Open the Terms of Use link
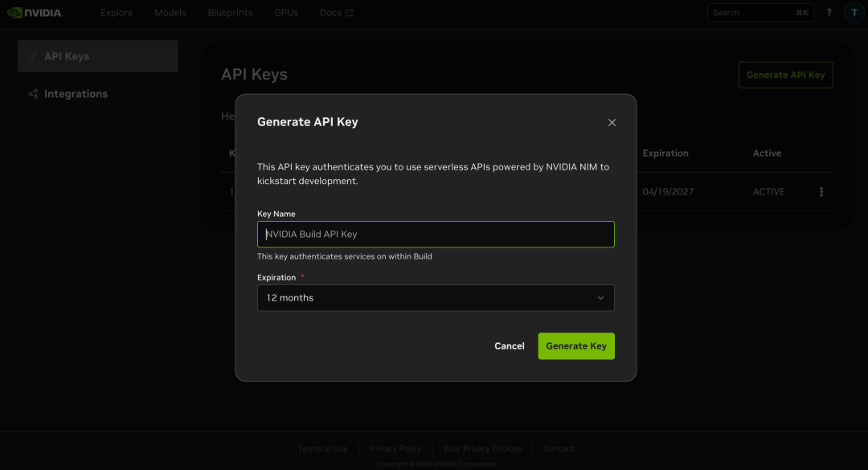This screenshot has height=470, width=868. pos(322,448)
